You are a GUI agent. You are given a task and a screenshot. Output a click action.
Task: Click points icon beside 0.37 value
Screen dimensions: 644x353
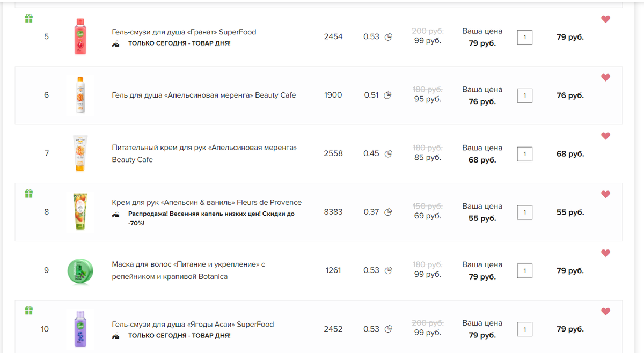[388, 212]
